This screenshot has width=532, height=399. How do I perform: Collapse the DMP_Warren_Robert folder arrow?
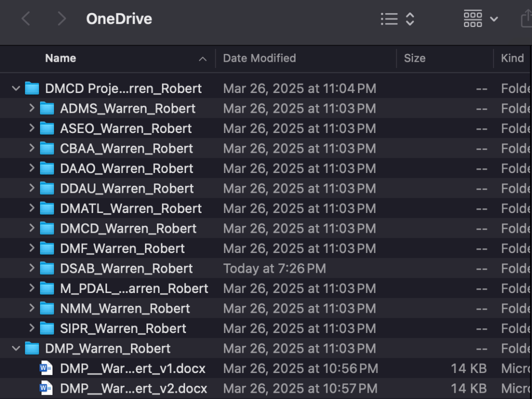(x=16, y=349)
